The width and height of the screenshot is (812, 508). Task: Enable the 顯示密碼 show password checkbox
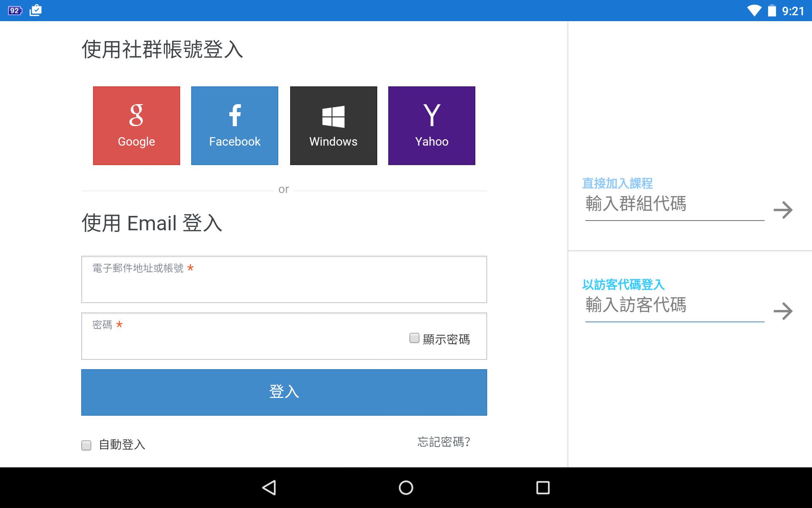(x=414, y=338)
